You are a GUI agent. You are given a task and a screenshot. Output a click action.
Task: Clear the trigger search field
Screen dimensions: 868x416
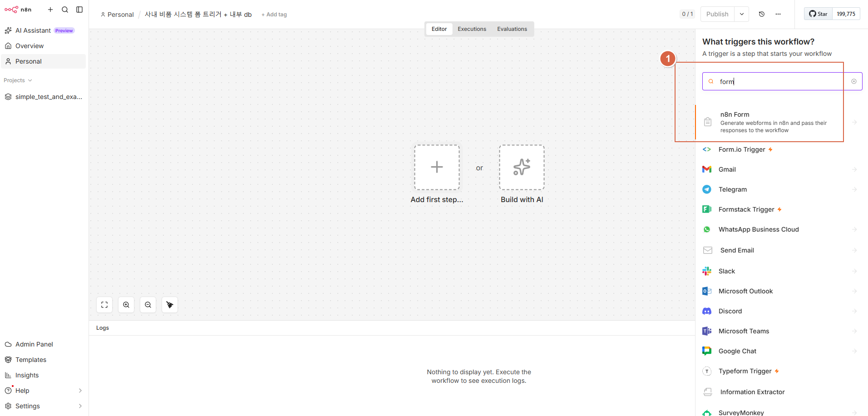854,82
